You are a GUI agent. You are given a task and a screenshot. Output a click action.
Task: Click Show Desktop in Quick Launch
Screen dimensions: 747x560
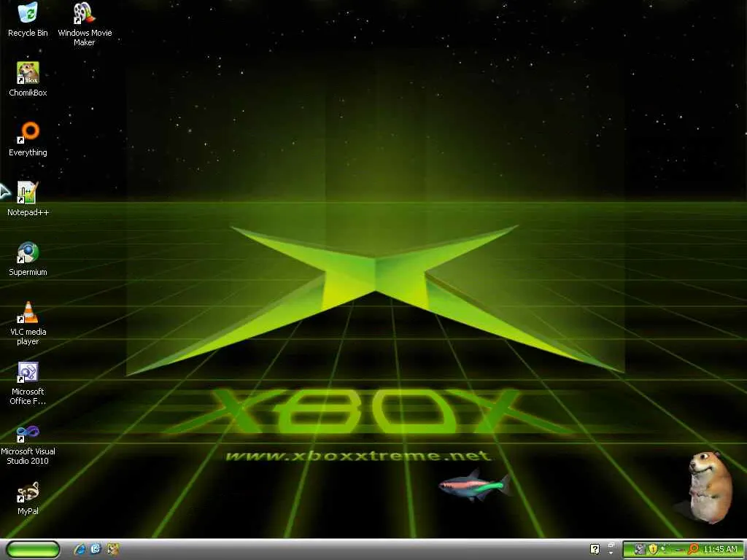point(96,549)
